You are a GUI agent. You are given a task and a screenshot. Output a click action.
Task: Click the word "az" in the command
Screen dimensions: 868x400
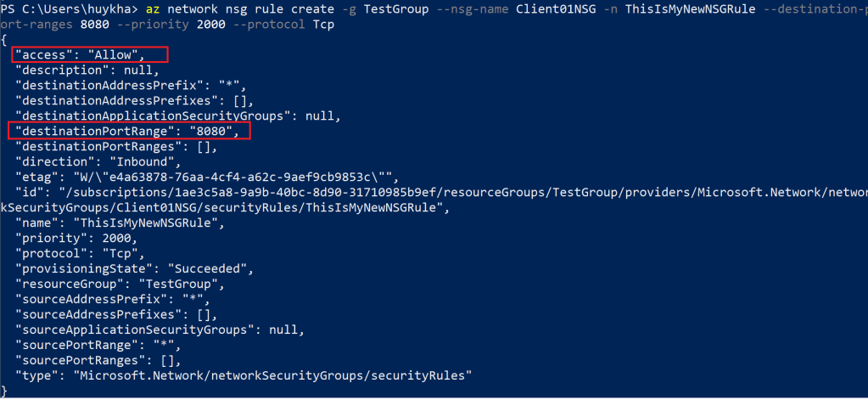[177, 9]
